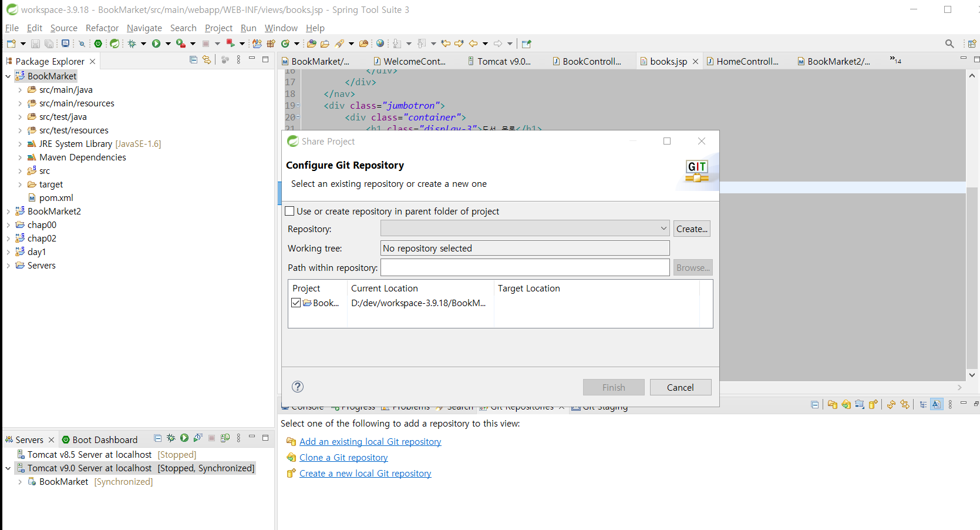
Task: Click the Last Edit Location toolbar icon
Action: click(446, 43)
